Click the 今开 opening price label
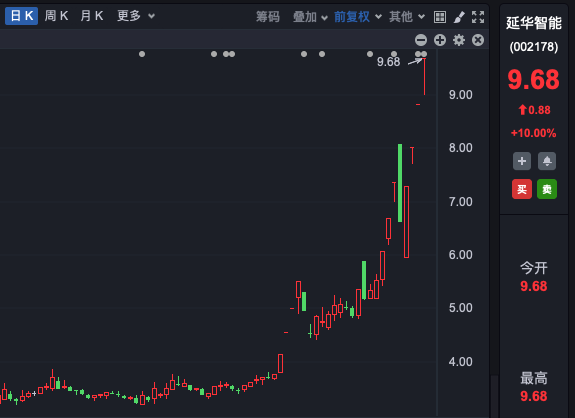575x418 pixels. point(534,268)
